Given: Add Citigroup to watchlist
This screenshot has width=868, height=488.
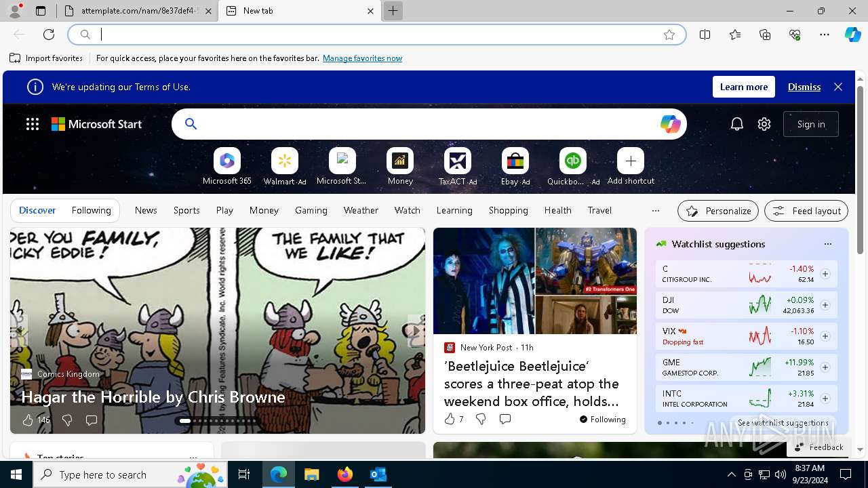Looking at the screenshot, I should pos(825,274).
